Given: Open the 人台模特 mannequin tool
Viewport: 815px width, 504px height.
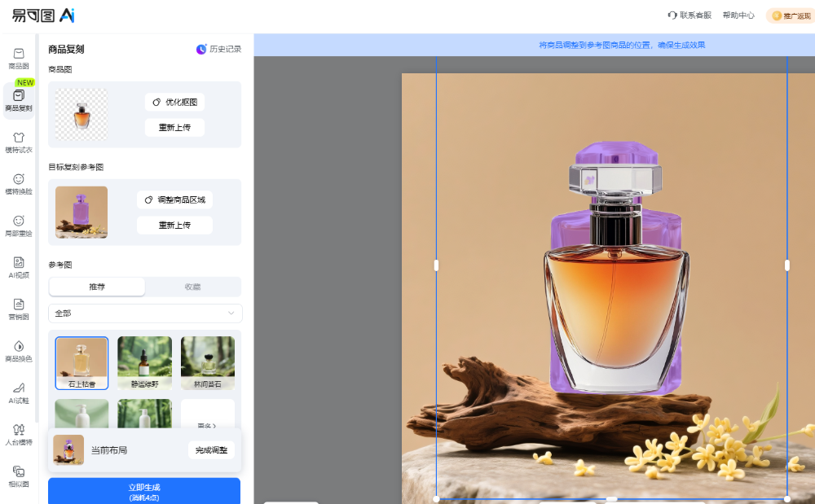Looking at the screenshot, I should point(18,434).
